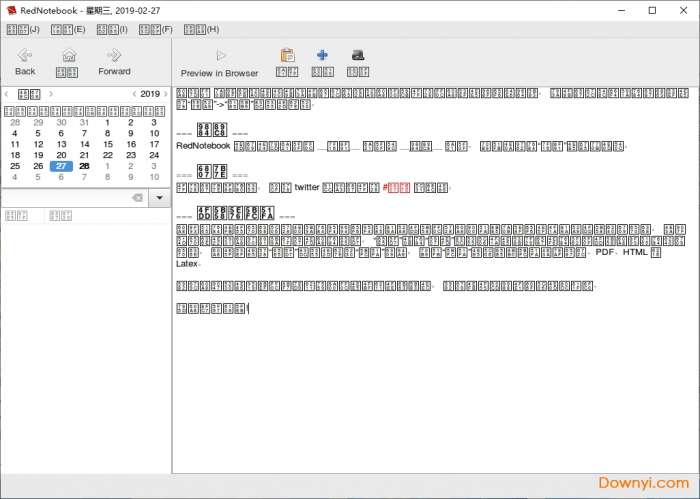Go to next year after 2019
Viewport: 700px width, 499px height.
166,94
